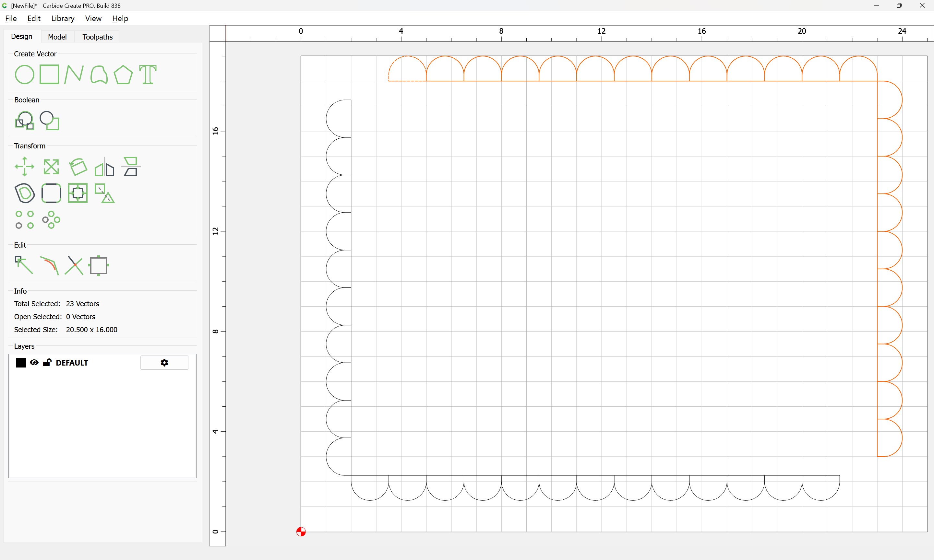The image size is (934, 560).
Task: Select the Mirror/Flip tool
Action: 104,167
